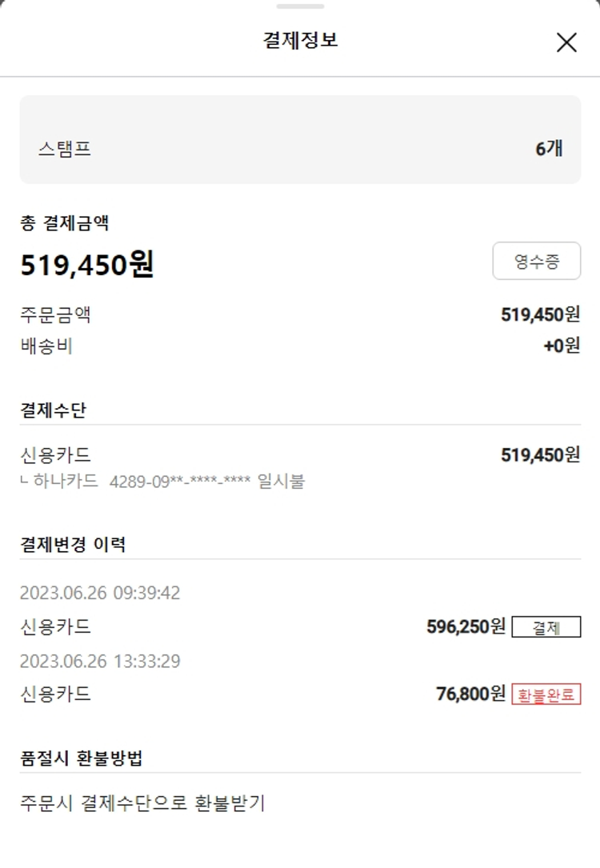Select the 배송비 shipping fee label

[46, 346]
